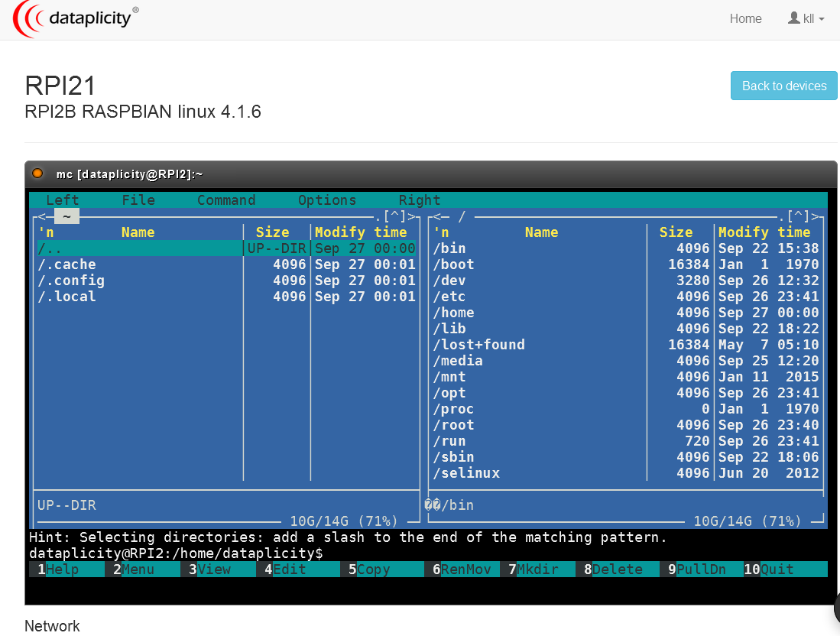Screen dimensions: 840x636
Task: Click the dataplicity logo
Action: click(76, 19)
